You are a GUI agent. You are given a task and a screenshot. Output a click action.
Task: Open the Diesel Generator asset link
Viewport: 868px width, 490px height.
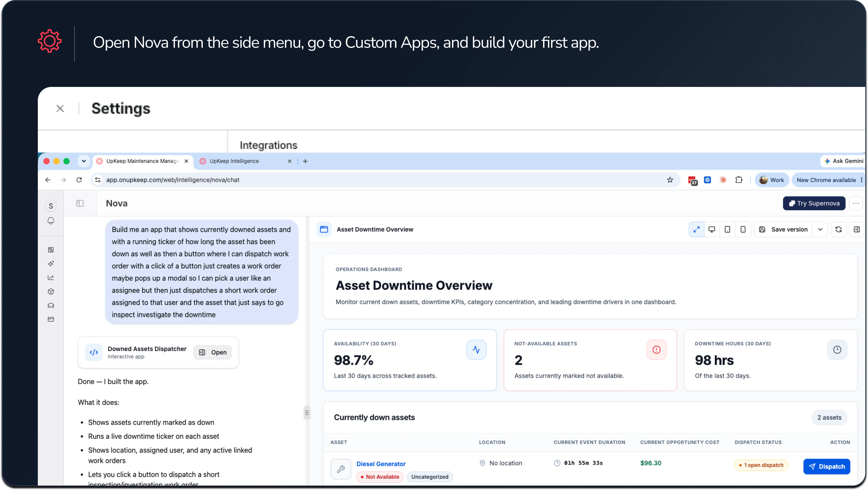(381, 464)
